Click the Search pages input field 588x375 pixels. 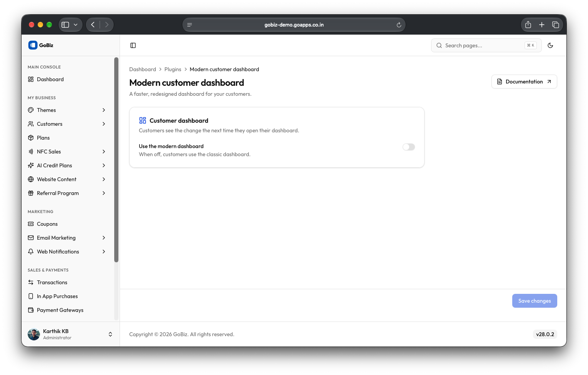pos(486,45)
